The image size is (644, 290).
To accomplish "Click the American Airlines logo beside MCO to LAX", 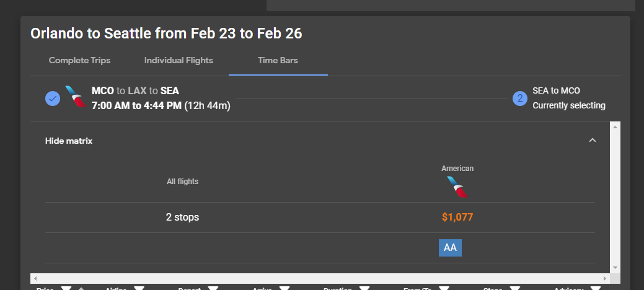I will pos(76,97).
